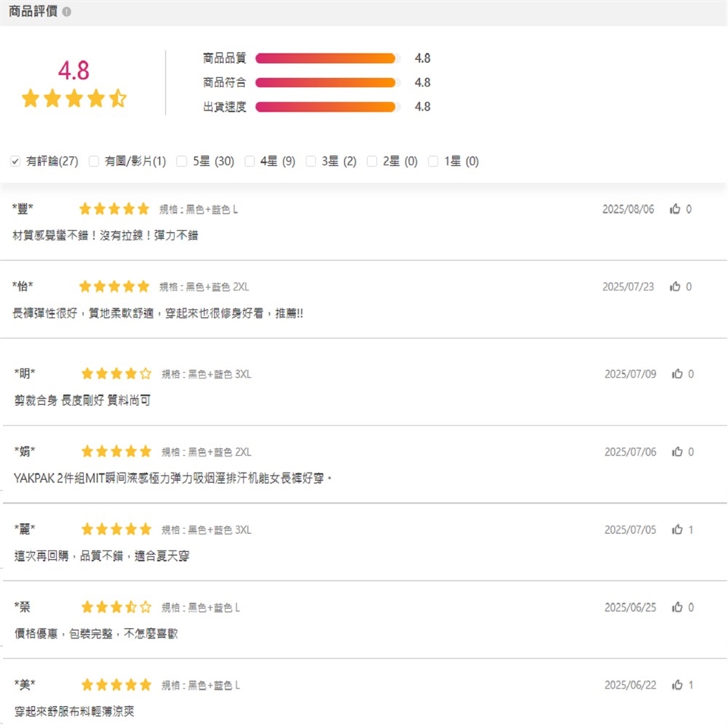Upvote the review from 2025/06/25

(x=677, y=607)
